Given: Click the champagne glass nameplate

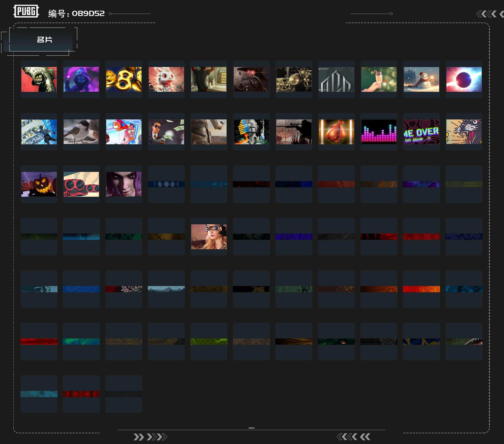Looking at the screenshot, I should [x=379, y=79].
